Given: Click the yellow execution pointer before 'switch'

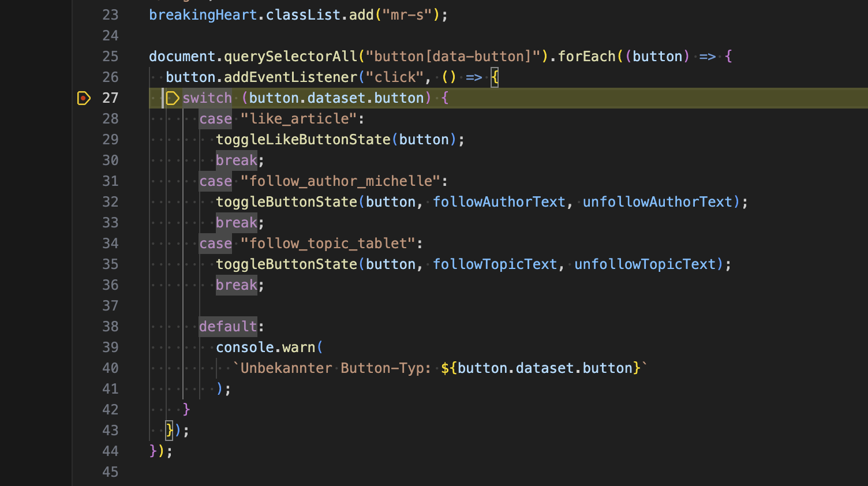Looking at the screenshot, I should [x=172, y=98].
